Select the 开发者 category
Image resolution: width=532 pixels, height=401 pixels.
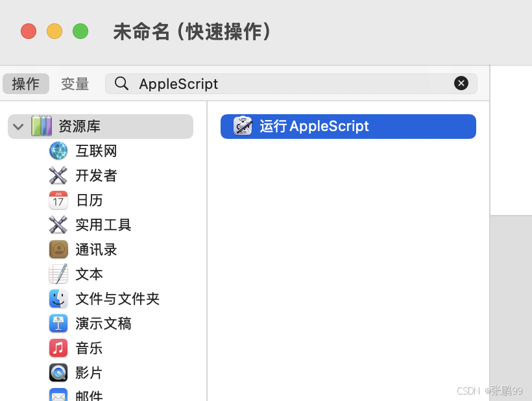(97, 175)
